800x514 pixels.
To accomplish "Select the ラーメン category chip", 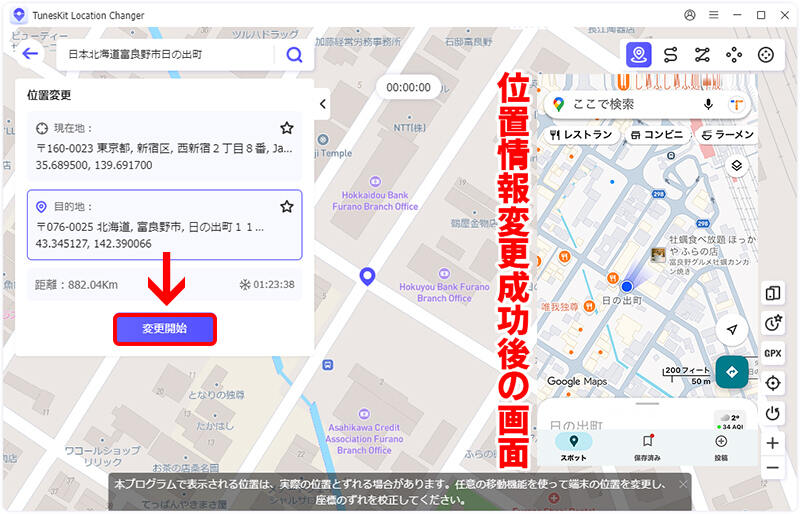I will click(x=728, y=135).
